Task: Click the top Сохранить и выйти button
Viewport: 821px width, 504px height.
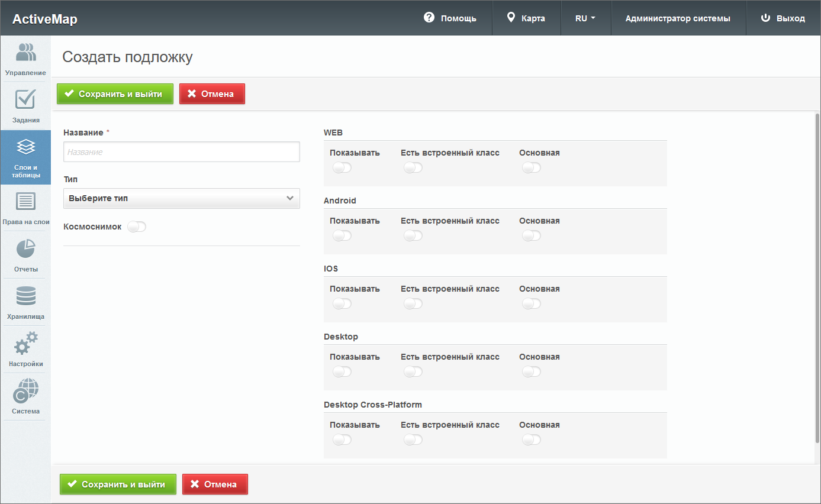Action: [x=115, y=94]
